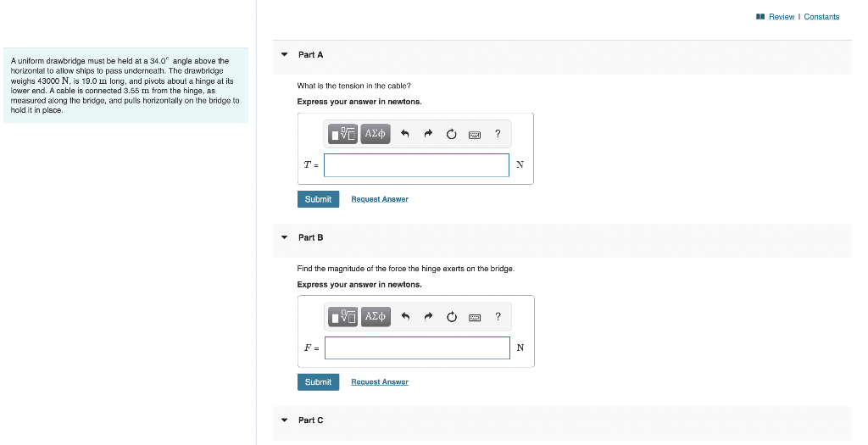Show keyboard shortcuts in Part B toolbar

[x=475, y=317]
